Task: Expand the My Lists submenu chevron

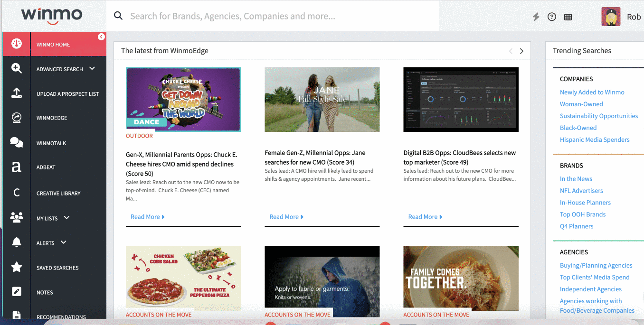Action: [66, 218]
